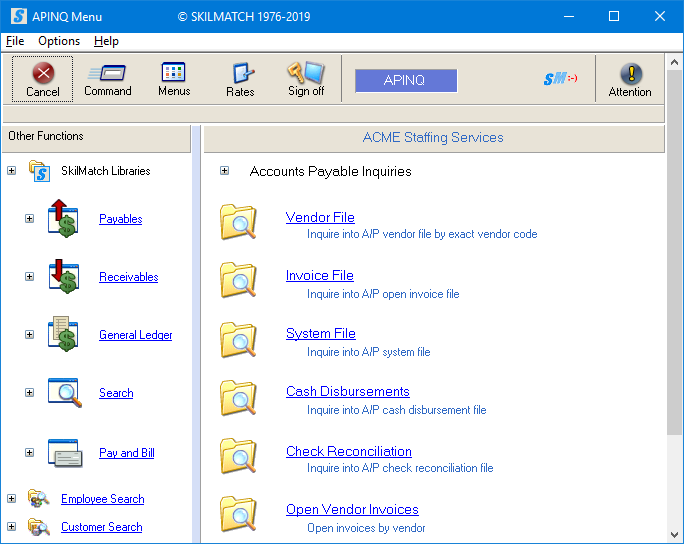
Task: Click 'Inquire into A/P vendor file' description
Action: coord(422,234)
